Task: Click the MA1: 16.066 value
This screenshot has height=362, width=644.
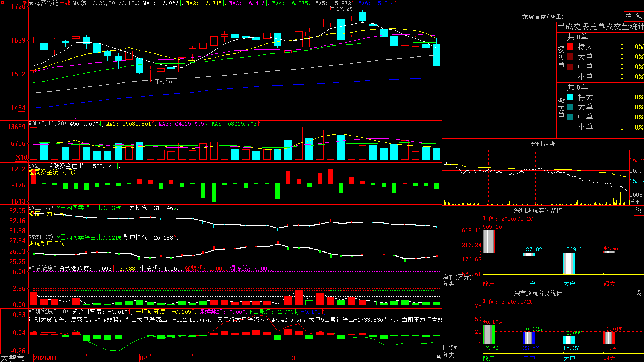Action: pos(161,3)
